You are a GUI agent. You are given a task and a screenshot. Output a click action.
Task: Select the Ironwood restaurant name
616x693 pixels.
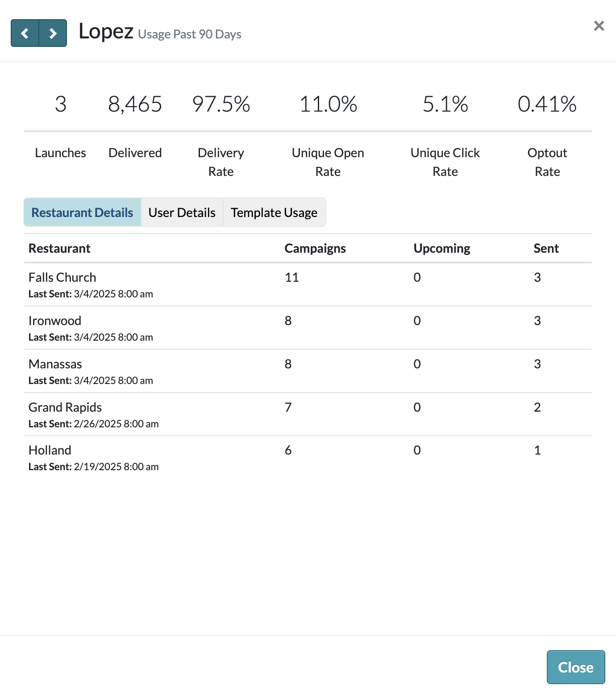55,321
